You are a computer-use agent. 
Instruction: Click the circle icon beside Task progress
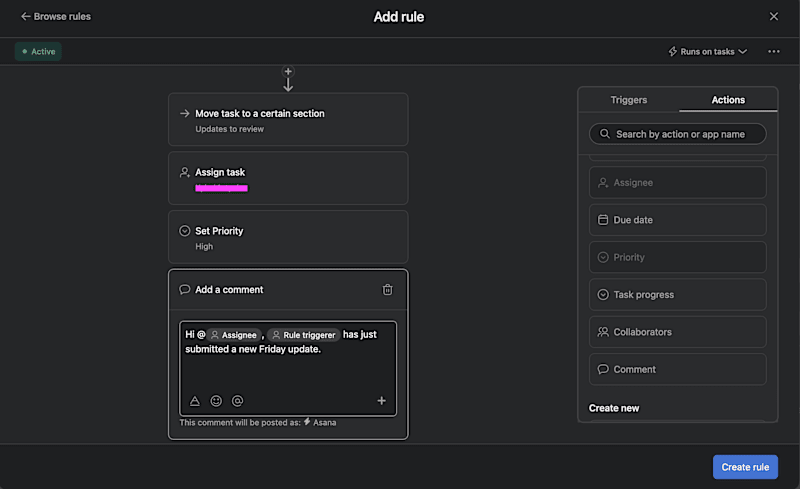click(603, 295)
